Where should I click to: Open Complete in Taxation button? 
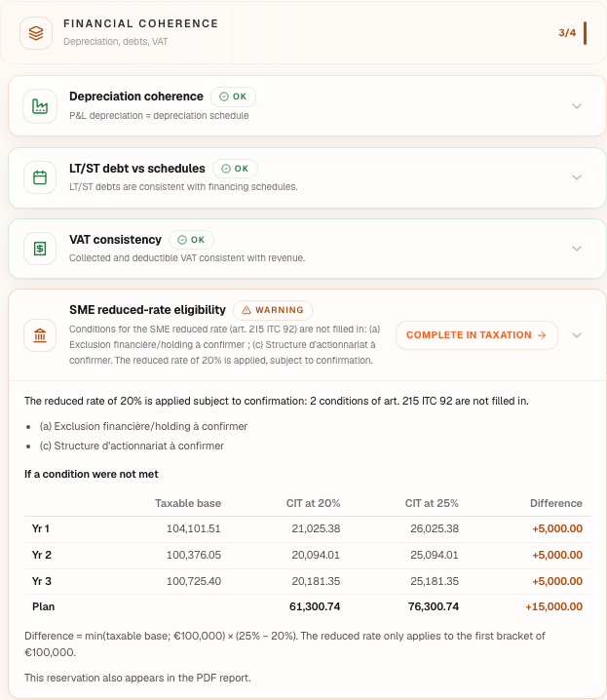[x=476, y=335]
